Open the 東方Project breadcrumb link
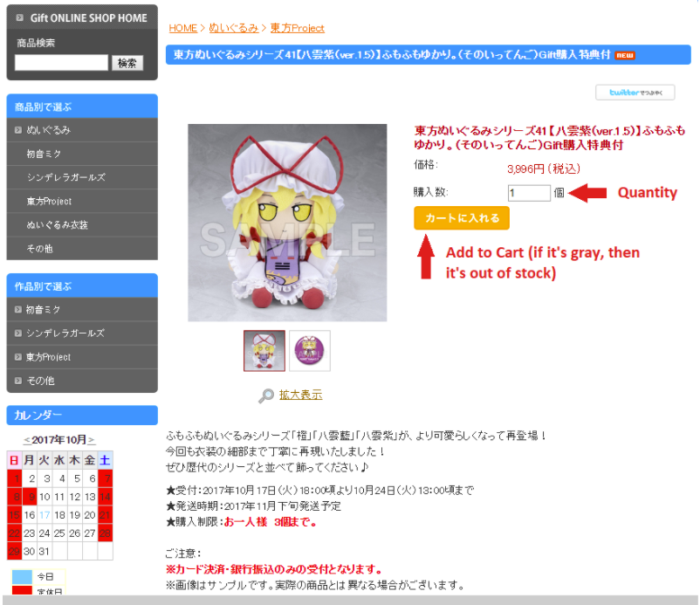The height and width of the screenshot is (605, 700). coord(298,28)
